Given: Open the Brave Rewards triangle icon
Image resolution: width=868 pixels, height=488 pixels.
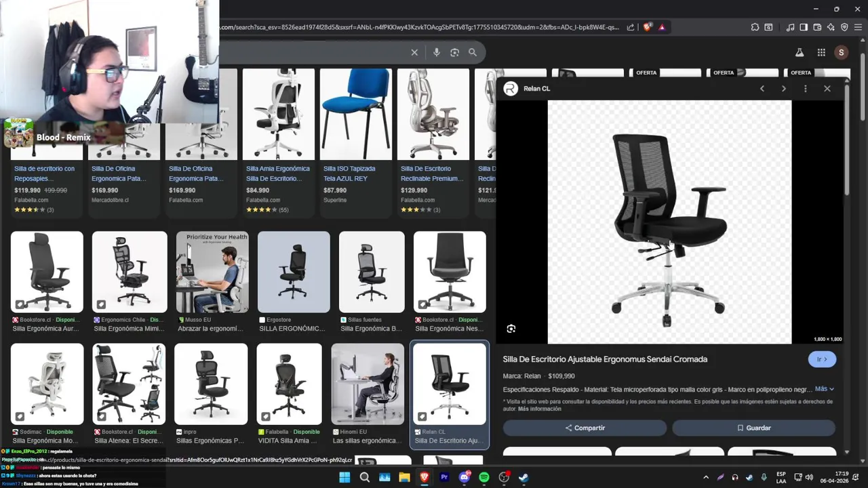Looking at the screenshot, I should 662,27.
